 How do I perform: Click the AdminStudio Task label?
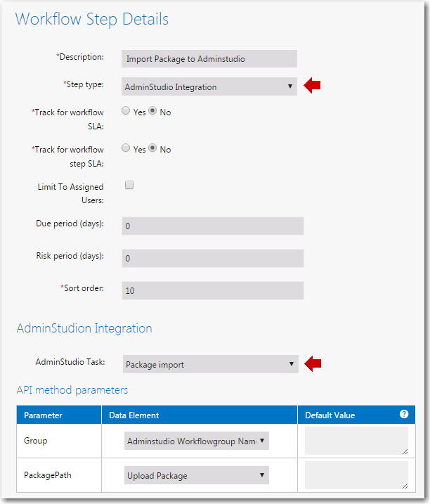tap(70, 362)
